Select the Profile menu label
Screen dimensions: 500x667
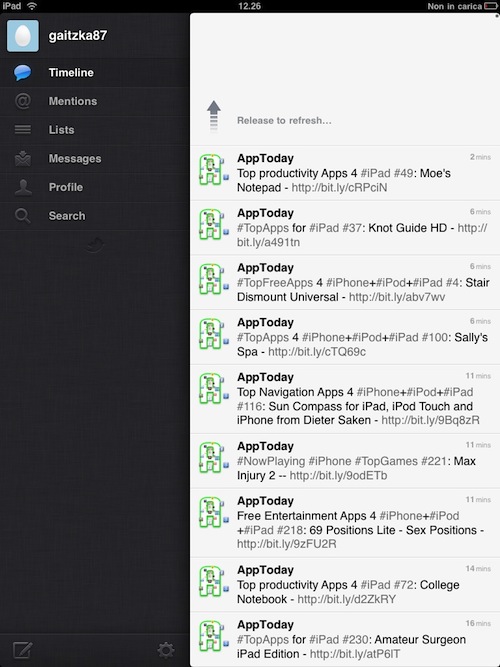(x=66, y=187)
